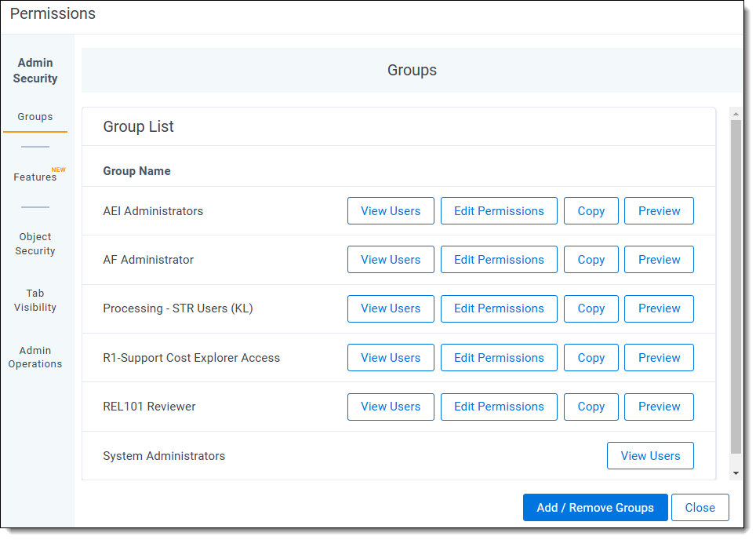Open Admin Operations section

tap(35, 357)
